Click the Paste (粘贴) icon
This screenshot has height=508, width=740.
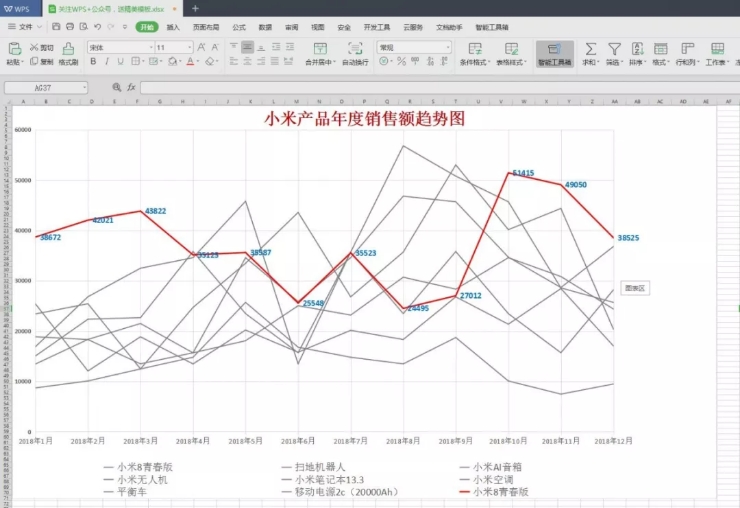(x=14, y=49)
